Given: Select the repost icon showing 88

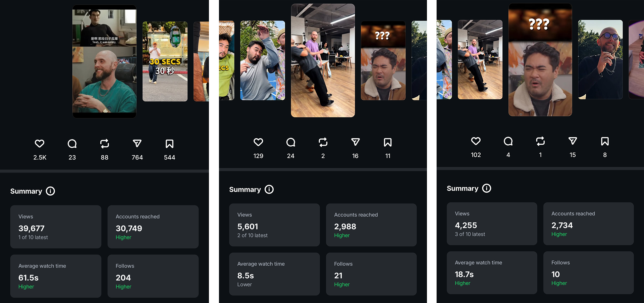Looking at the screenshot, I should tap(105, 144).
